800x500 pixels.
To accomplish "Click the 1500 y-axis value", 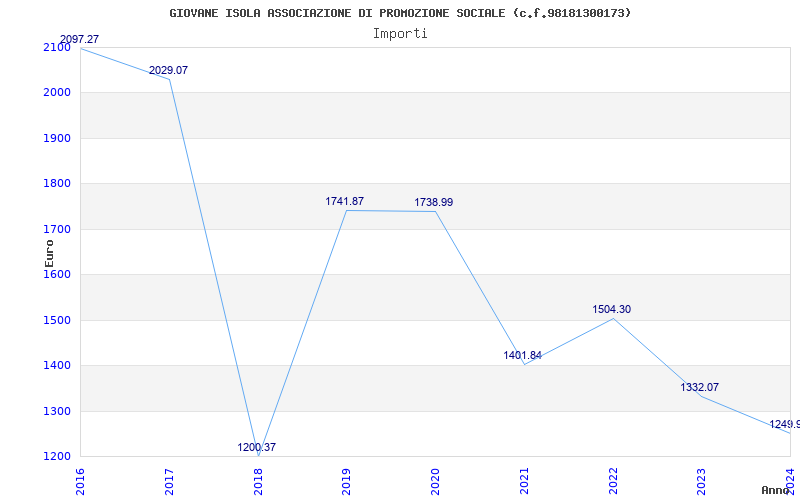I will tap(57, 320).
